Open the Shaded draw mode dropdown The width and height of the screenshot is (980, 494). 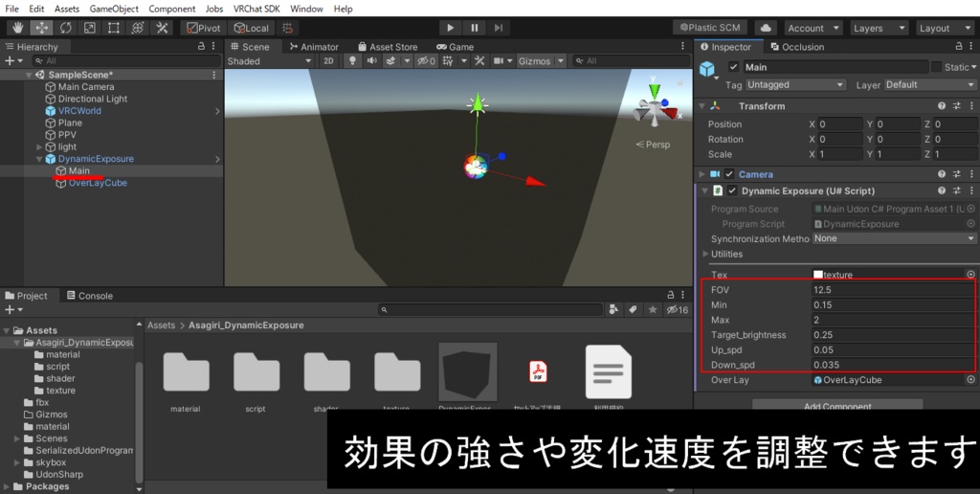pyautogui.click(x=269, y=60)
